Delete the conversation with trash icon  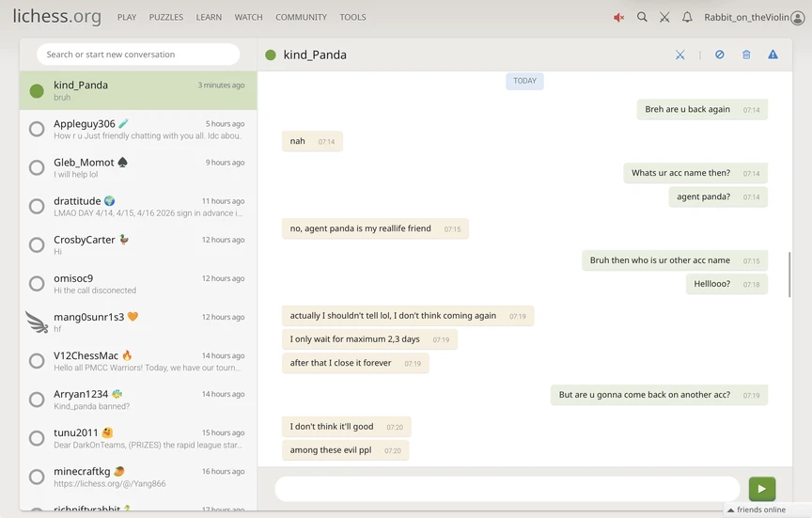[746, 55]
